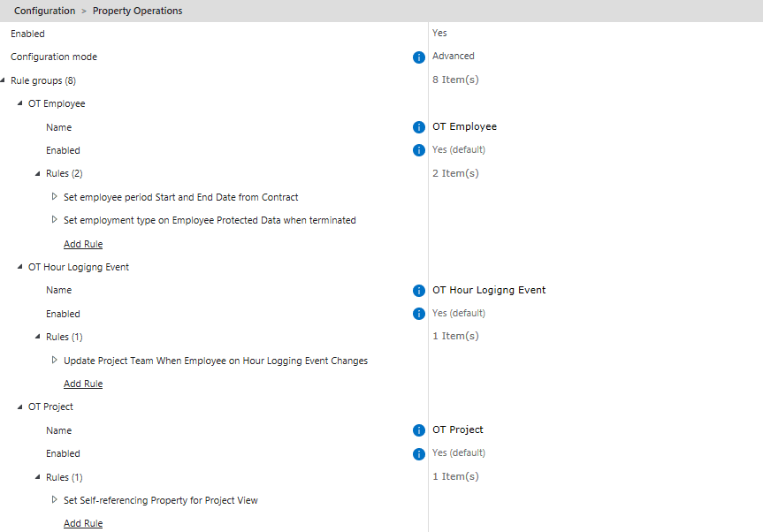Image resolution: width=763 pixels, height=532 pixels.
Task: Expand the Update Project Team rule
Action: (x=55, y=360)
